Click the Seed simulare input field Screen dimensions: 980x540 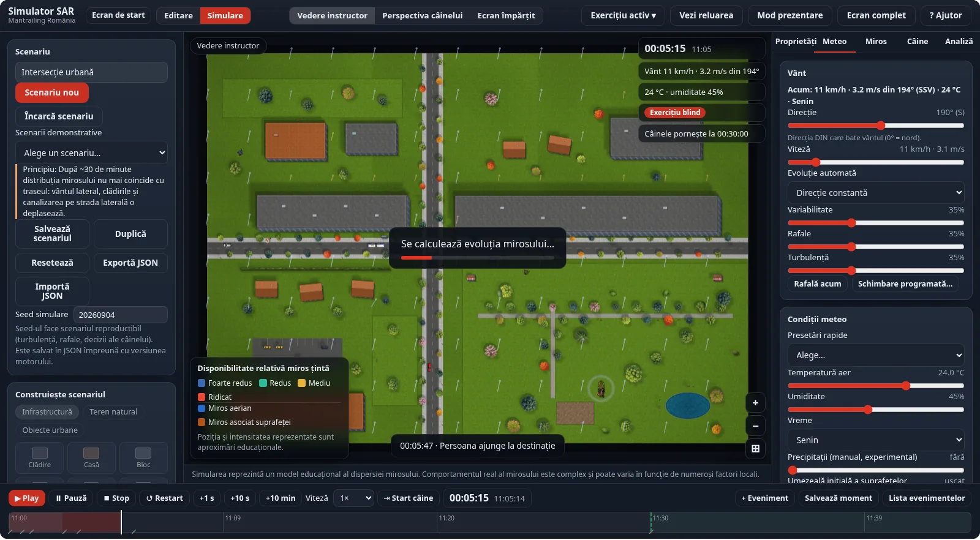coord(120,315)
